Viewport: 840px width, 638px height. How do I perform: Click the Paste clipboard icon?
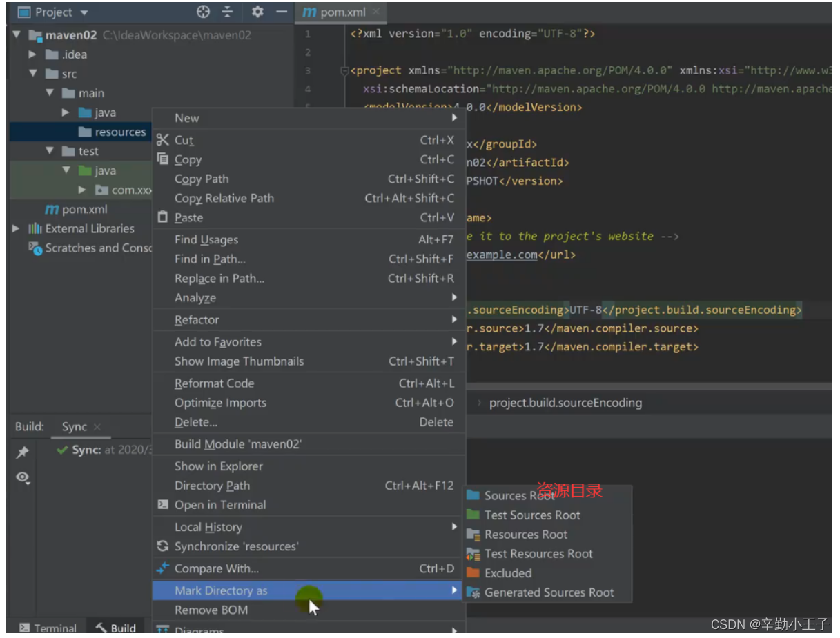[163, 217]
